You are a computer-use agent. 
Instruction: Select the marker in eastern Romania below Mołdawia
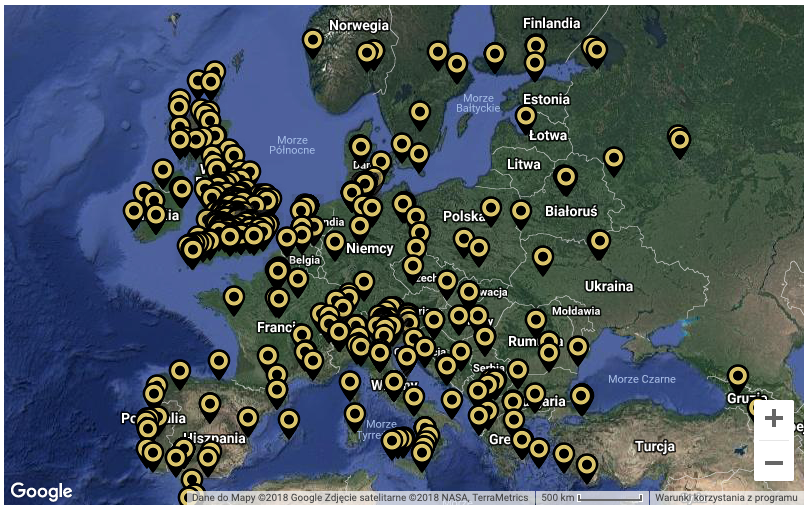[577, 351]
